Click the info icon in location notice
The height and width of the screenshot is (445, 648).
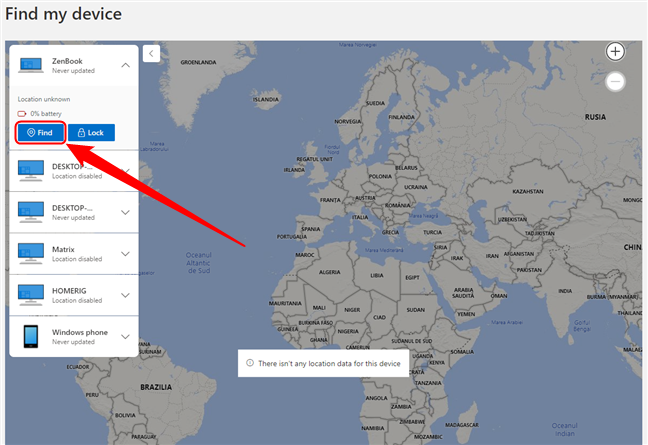[250, 363]
